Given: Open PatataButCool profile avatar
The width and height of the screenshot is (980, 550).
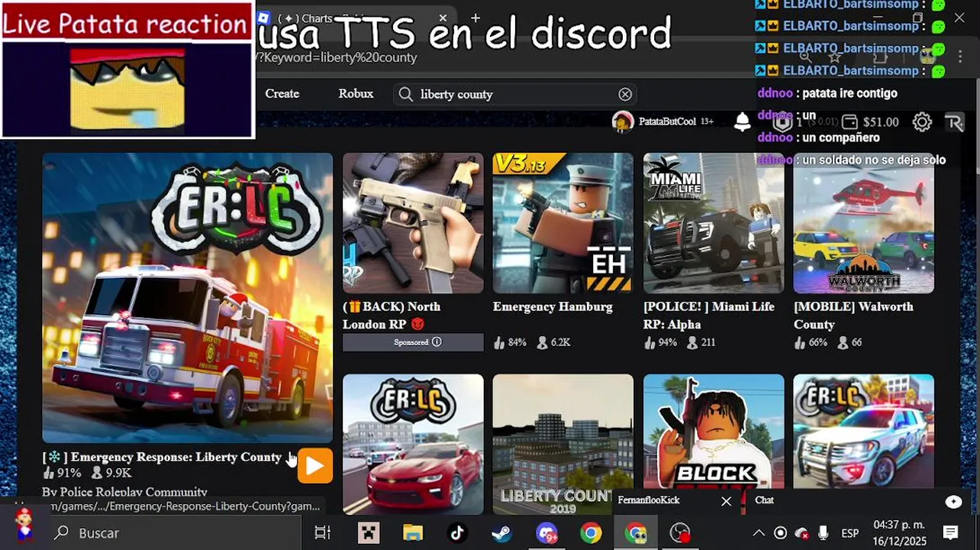Looking at the screenshot, I should pos(623,121).
